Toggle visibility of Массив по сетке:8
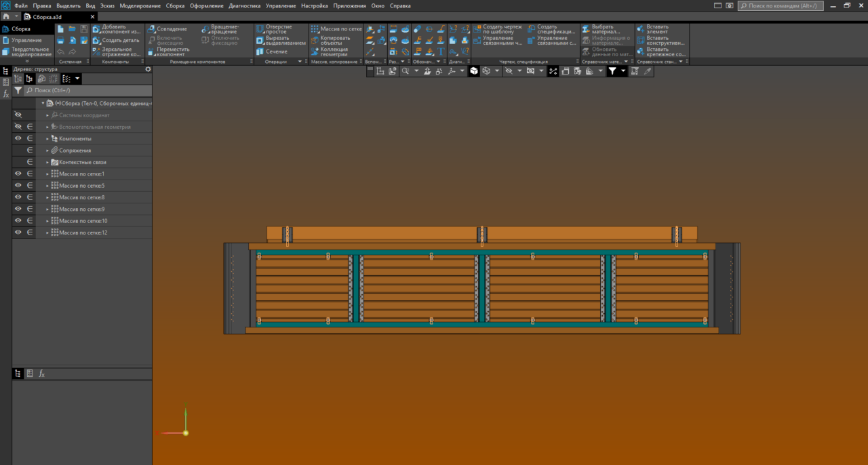 click(18, 197)
